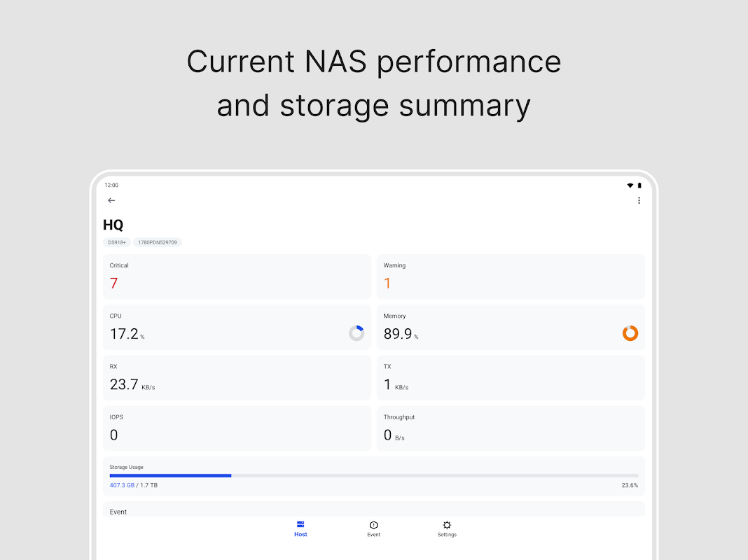Open the Event tab icon
Screen dimensions: 748x560
[x=374, y=525]
